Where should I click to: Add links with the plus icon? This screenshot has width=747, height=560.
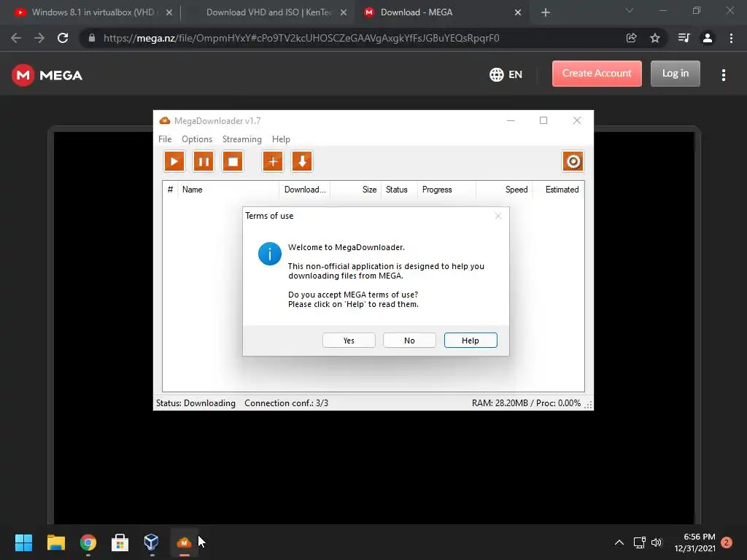273,161
